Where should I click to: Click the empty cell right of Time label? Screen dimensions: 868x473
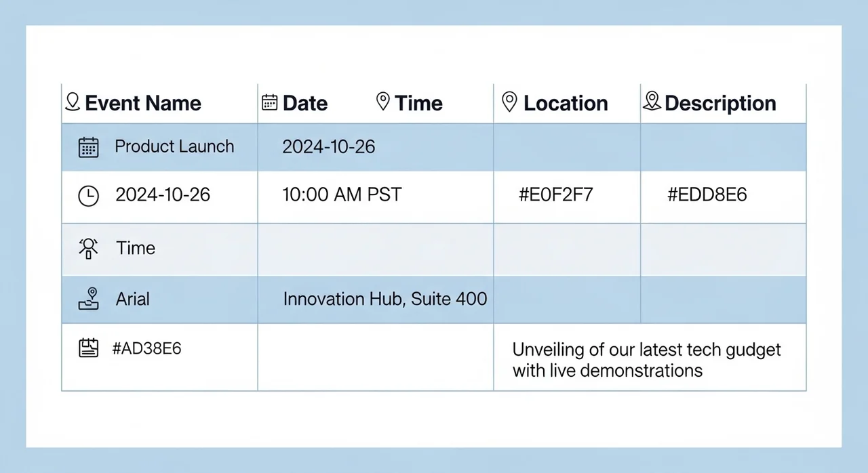(x=376, y=249)
